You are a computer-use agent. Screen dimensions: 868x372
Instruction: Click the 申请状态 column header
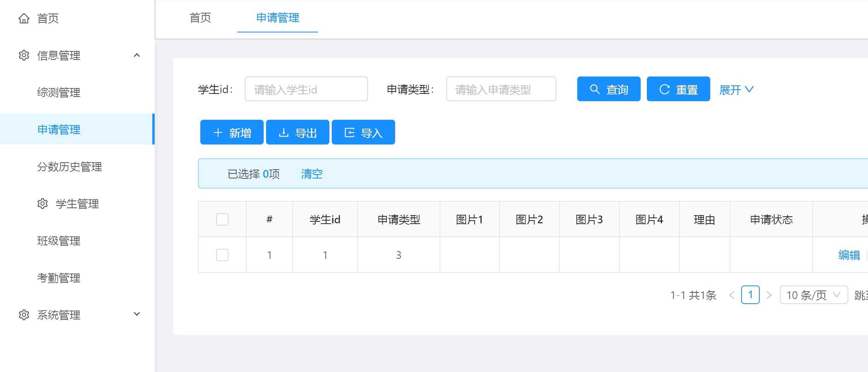tap(771, 219)
